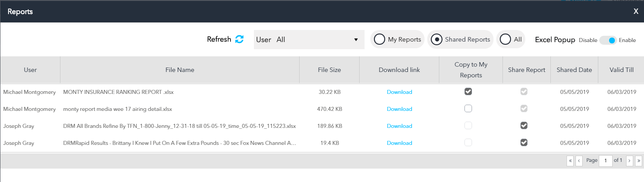
Task: Download the DRMRapid Results Brittany file
Action: tap(399, 143)
